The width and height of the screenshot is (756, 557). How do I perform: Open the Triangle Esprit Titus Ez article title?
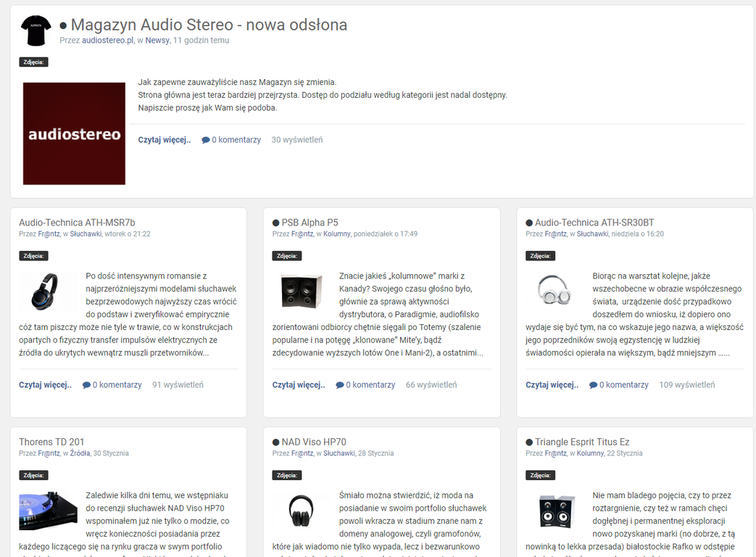tap(582, 442)
